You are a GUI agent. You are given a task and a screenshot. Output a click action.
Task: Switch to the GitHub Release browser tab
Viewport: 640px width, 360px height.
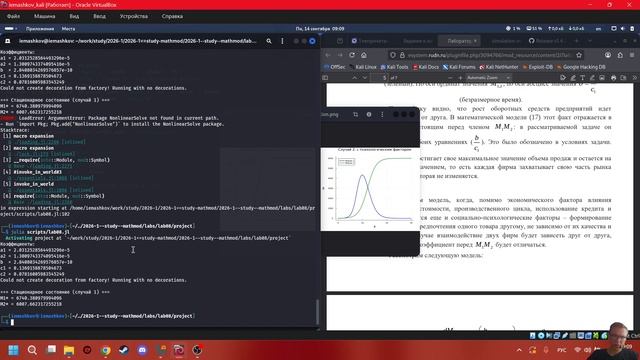546,41
